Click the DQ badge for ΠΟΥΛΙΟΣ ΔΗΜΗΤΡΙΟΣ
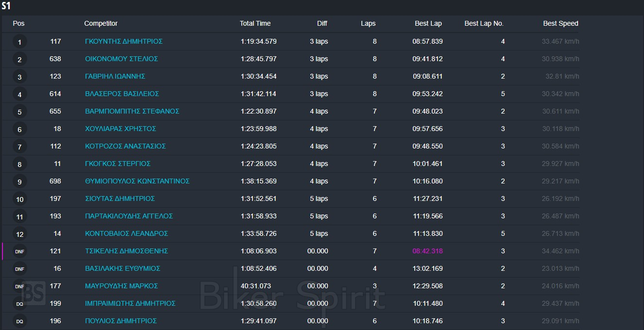 (19, 321)
